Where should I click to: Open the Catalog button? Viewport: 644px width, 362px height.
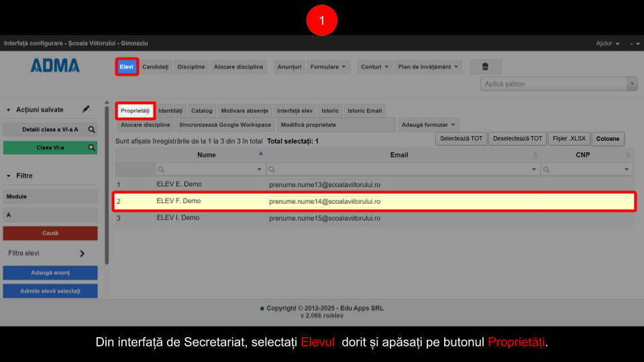pyautogui.click(x=202, y=111)
